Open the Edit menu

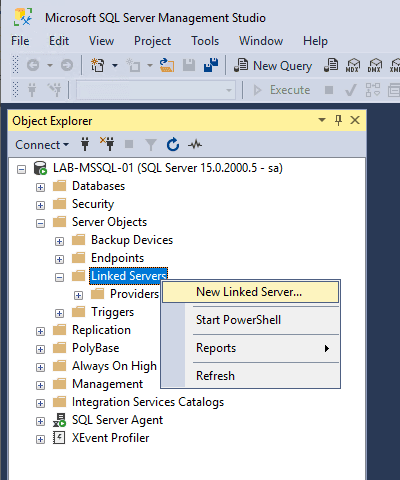[59, 41]
